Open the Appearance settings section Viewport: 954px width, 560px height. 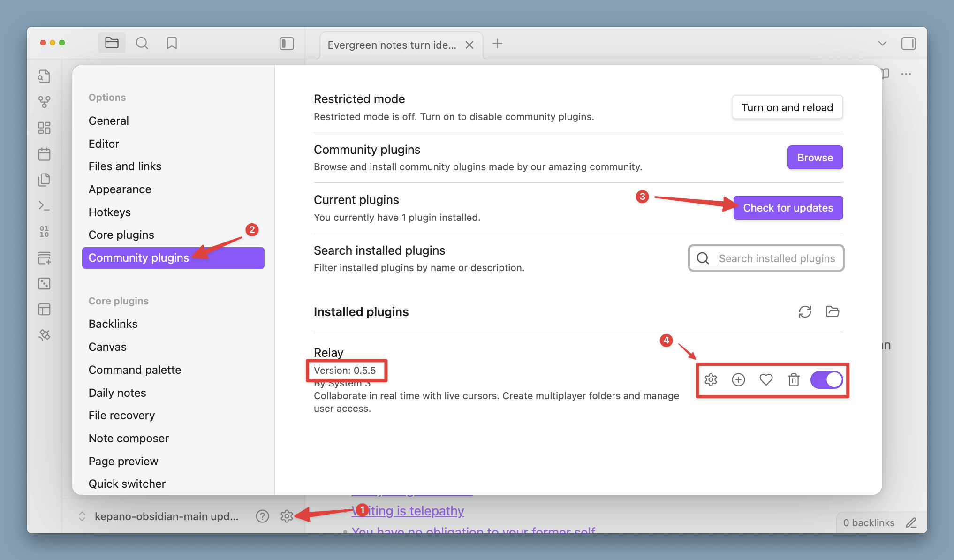(x=120, y=189)
